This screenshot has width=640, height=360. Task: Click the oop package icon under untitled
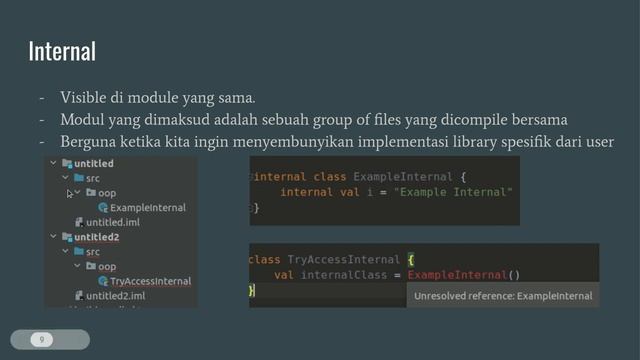click(x=91, y=192)
